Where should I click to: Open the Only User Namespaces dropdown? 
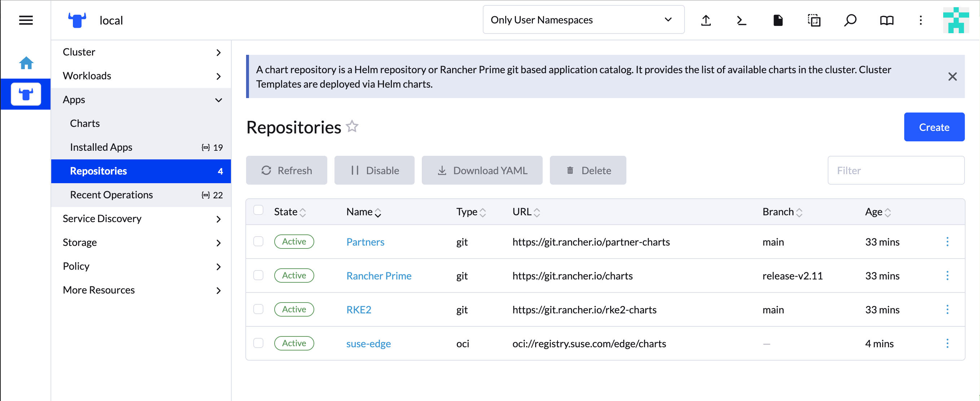583,19
